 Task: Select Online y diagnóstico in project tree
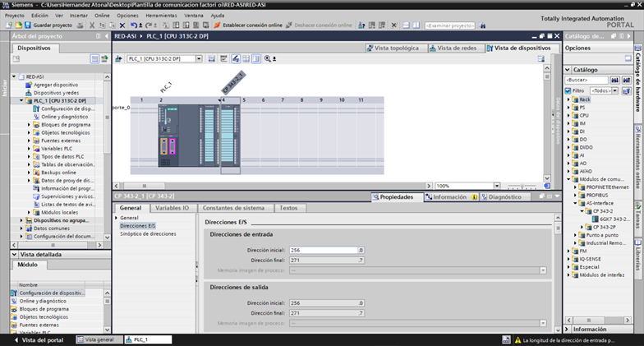[64, 117]
